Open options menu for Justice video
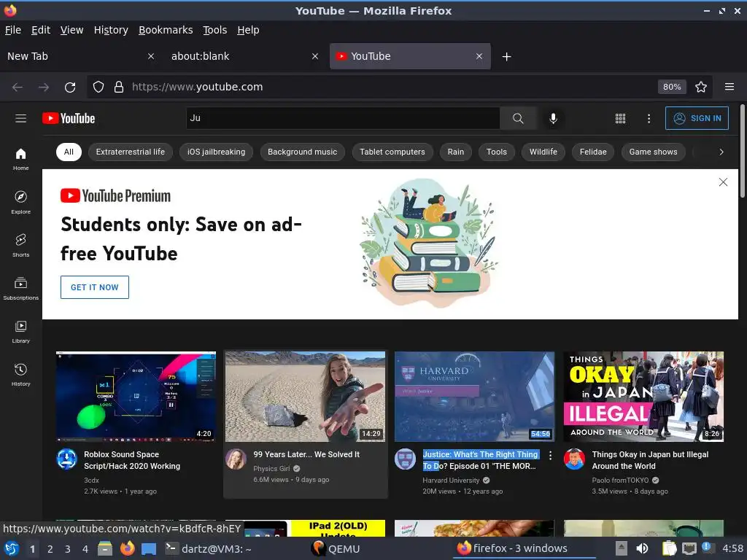This screenshot has height=560, width=747. click(x=550, y=456)
